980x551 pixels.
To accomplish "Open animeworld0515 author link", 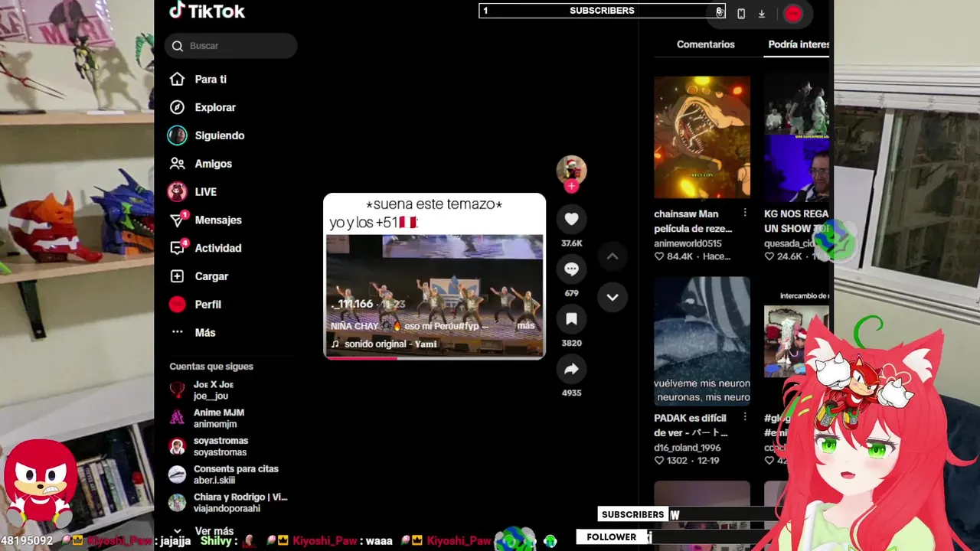I will (x=688, y=244).
